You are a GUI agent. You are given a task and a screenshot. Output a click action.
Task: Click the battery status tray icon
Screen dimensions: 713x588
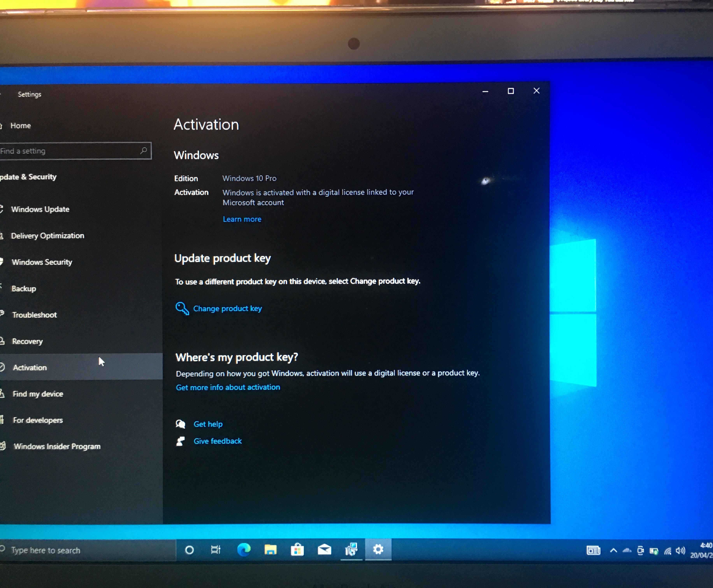click(654, 551)
